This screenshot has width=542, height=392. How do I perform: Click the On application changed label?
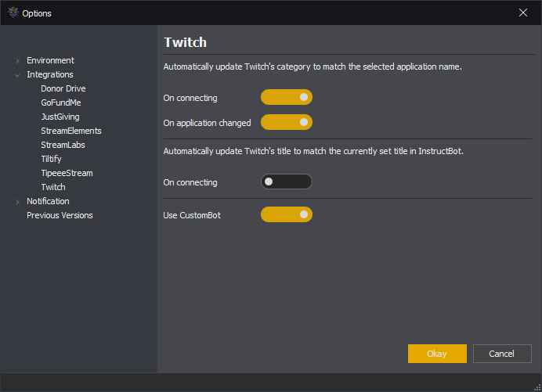click(207, 123)
